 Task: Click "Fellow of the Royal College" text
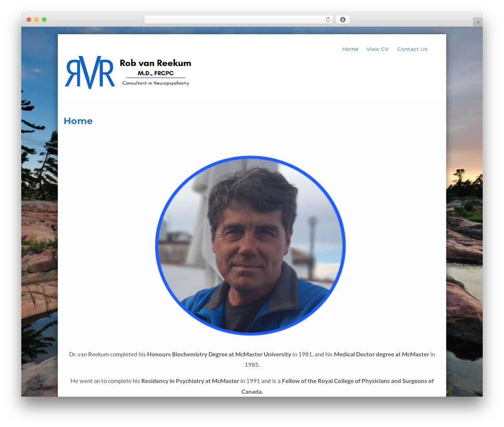click(x=318, y=381)
